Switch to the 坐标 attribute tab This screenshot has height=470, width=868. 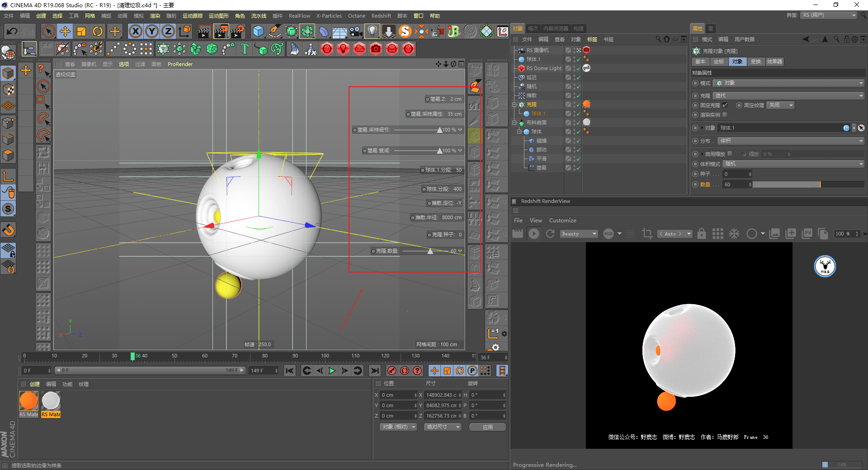point(719,61)
